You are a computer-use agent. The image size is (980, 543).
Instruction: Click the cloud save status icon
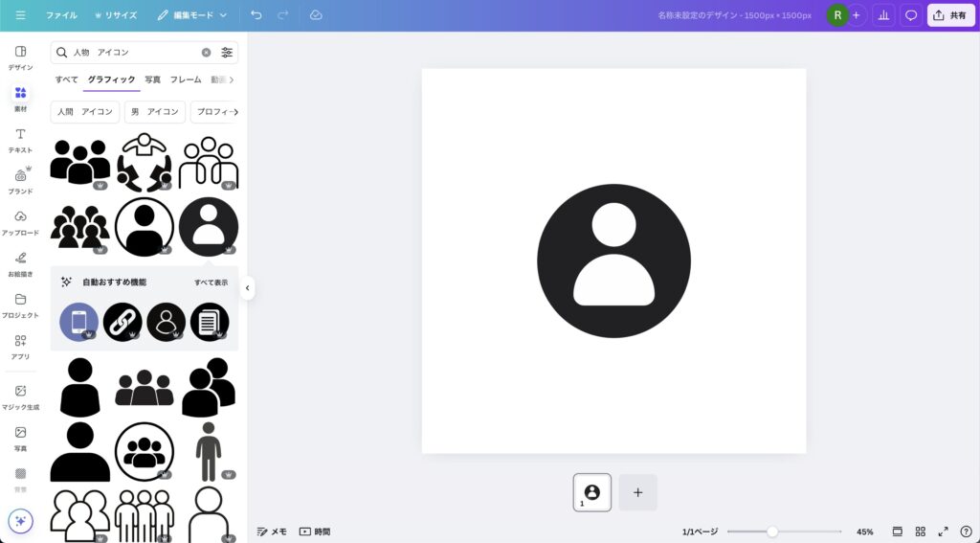pyautogui.click(x=316, y=15)
